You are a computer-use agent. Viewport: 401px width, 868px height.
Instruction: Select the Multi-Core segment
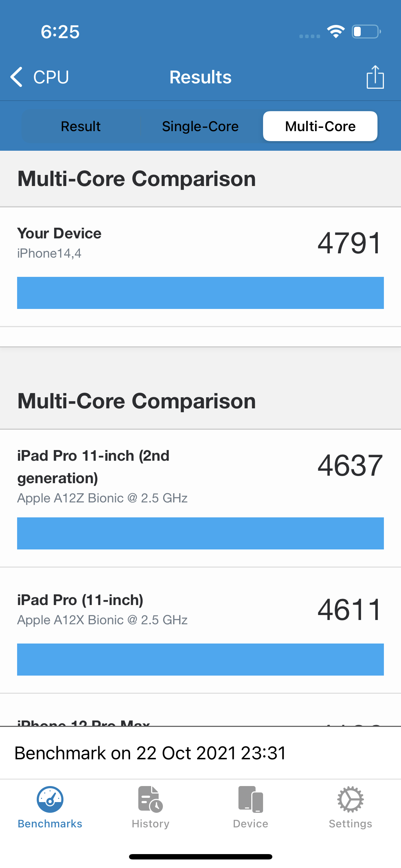click(x=320, y=126)
